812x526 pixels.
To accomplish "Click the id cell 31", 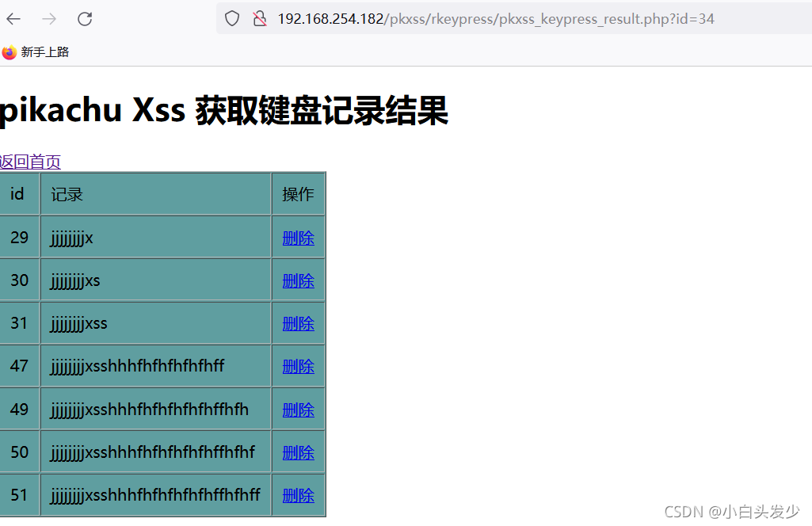I will (19, 323).
